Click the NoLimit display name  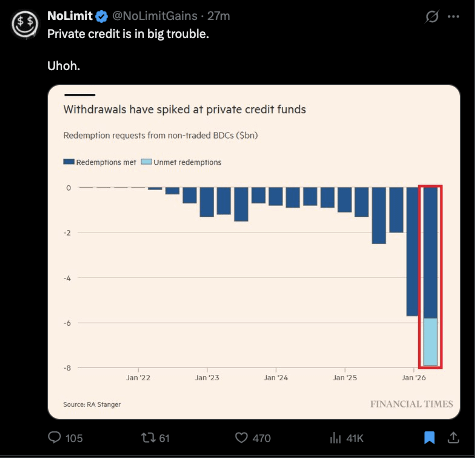70,16
